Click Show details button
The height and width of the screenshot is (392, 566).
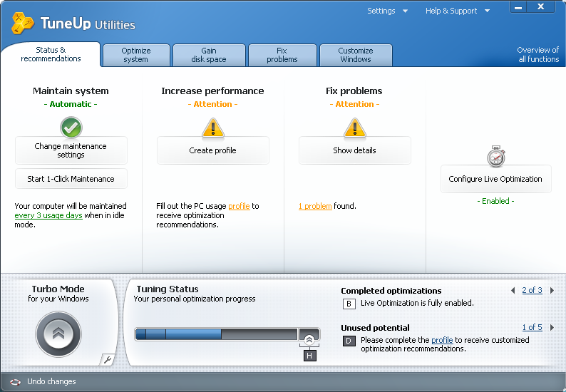(355, 150)
